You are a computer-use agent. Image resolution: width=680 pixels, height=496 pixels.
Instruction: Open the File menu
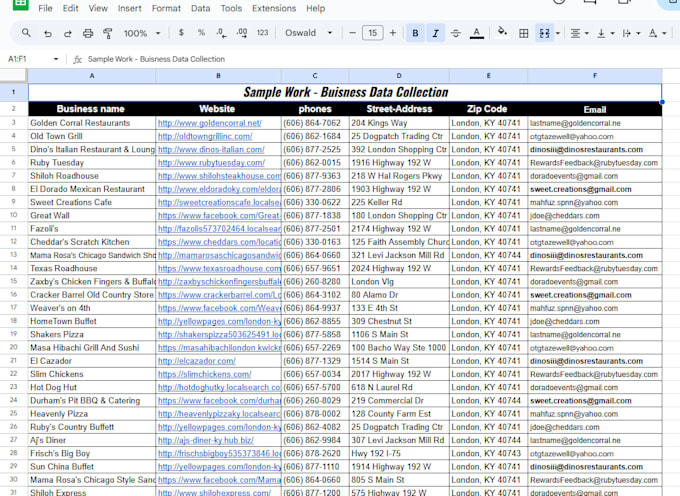point(45,8)
